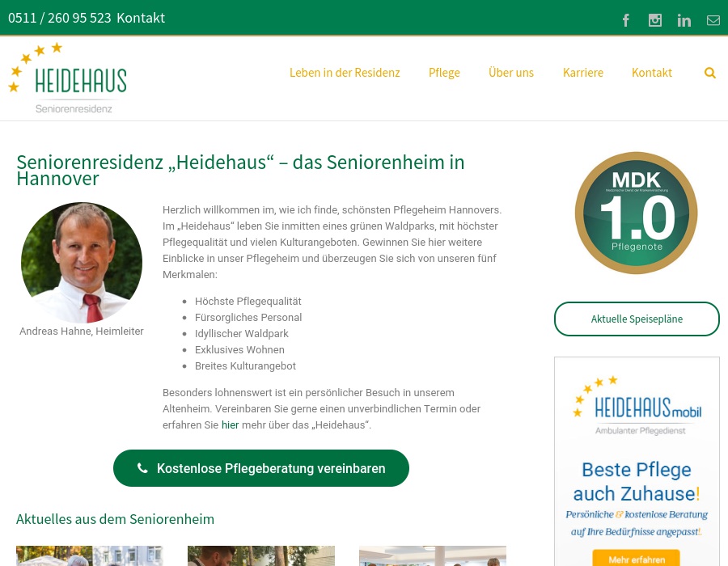The height and width of the screenshot is (566, 728).
Task: Click the MDK 1.0 Pflegenote badge
Action: click(x=636, y=213)
